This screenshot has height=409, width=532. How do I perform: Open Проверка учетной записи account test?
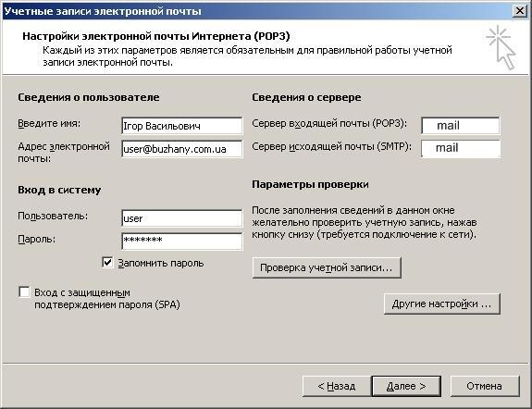(x=327, y=267)
